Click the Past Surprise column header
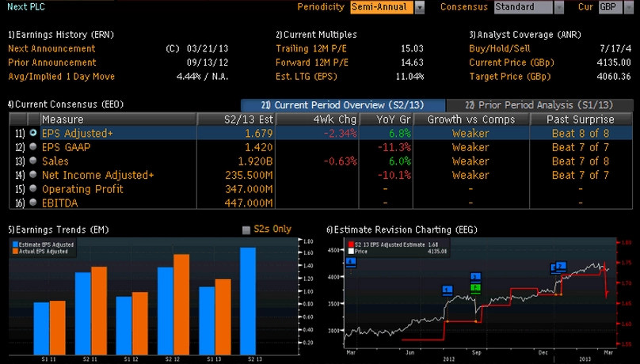640x364 pixels. click(581, 119)
